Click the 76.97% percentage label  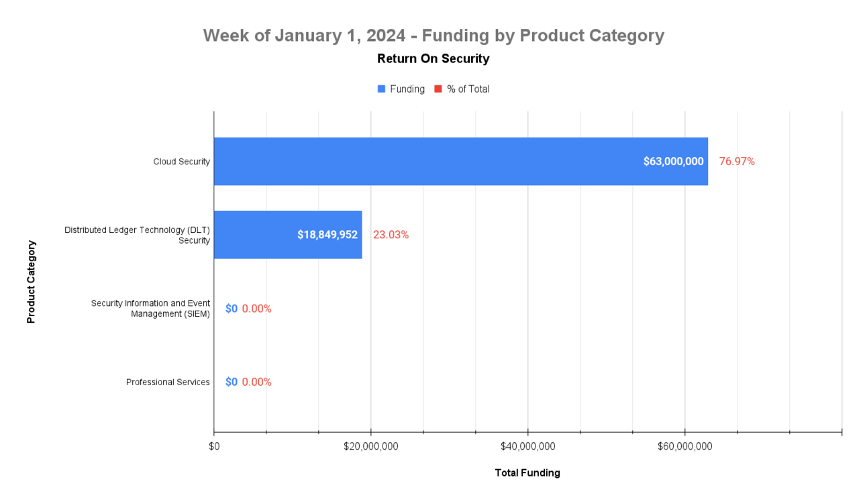737,162
